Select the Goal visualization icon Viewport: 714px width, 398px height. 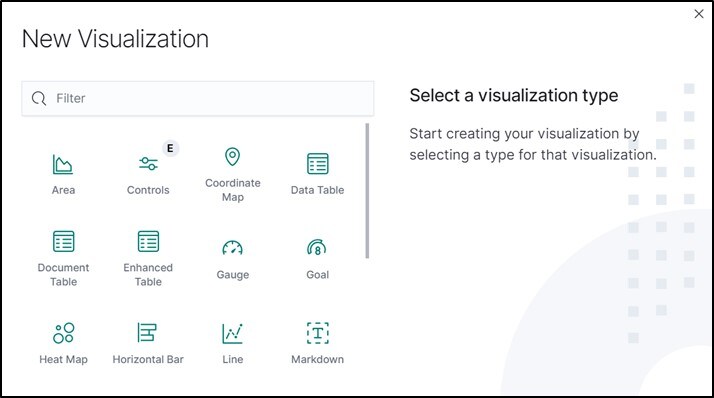(x=317, y=248)
